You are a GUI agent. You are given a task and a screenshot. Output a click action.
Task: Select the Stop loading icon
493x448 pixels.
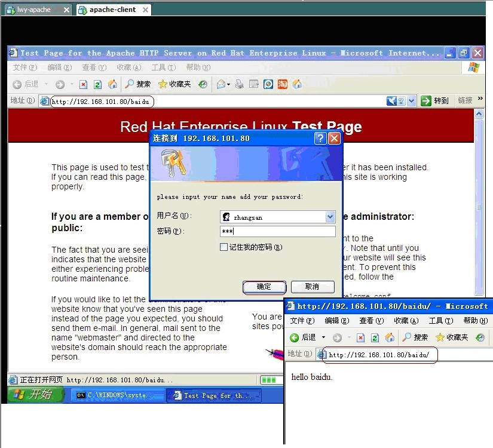pos(84,84)
